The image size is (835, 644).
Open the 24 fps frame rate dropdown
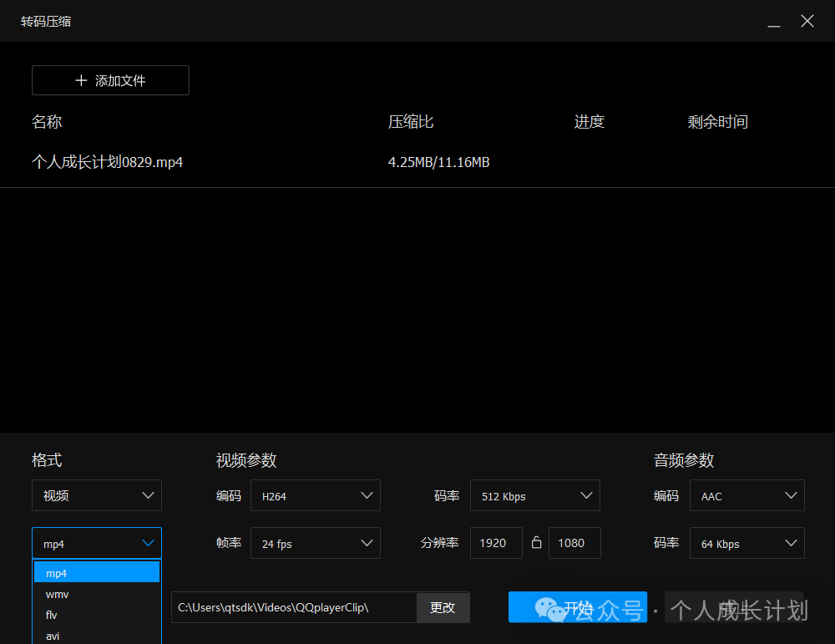pos(316,543)
